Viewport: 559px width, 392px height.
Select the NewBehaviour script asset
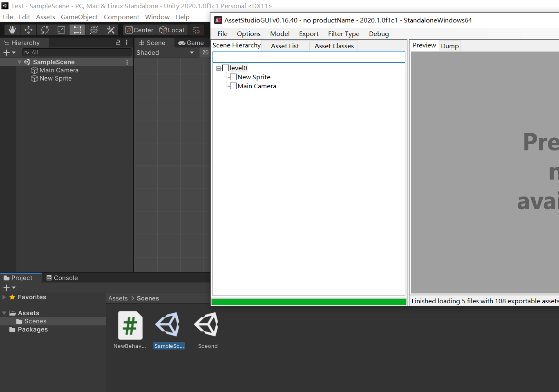tap(130, 330)
